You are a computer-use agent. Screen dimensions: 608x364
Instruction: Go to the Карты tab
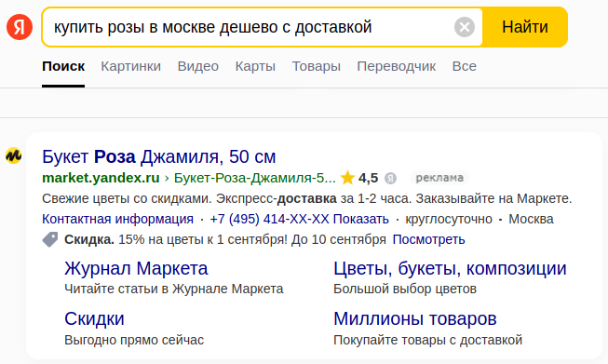[x=255, y=66]
